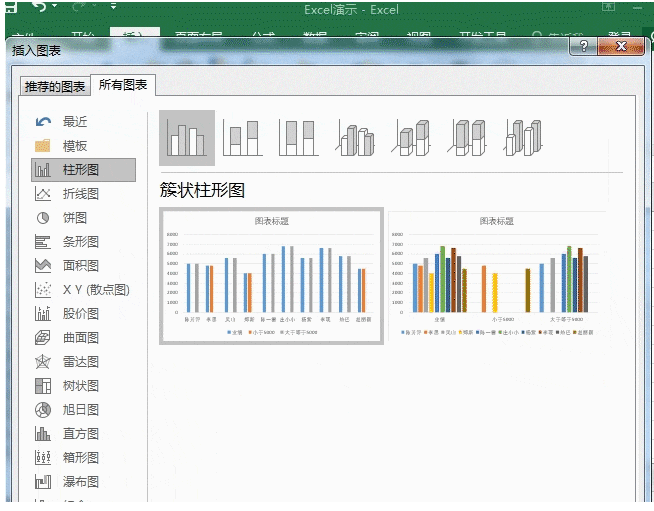Select 旭日图 chart category
This screenshot has height=511, width=654.
point(80,410)
